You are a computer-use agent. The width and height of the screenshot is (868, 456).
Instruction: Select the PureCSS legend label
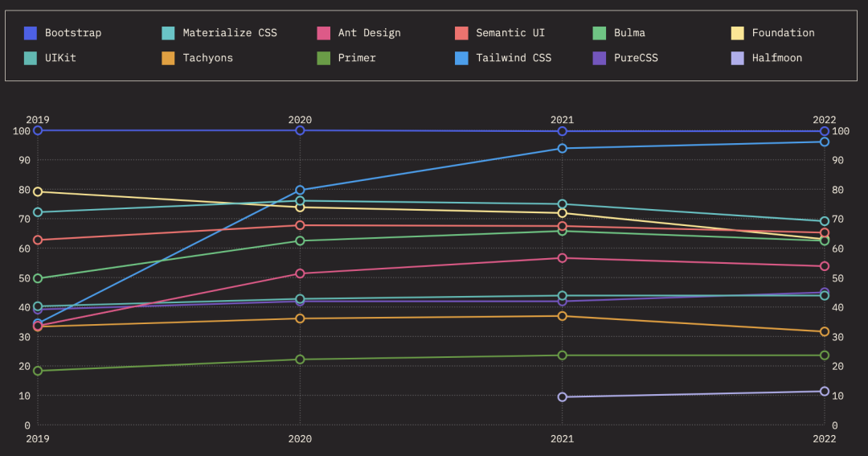pos(636,58)
